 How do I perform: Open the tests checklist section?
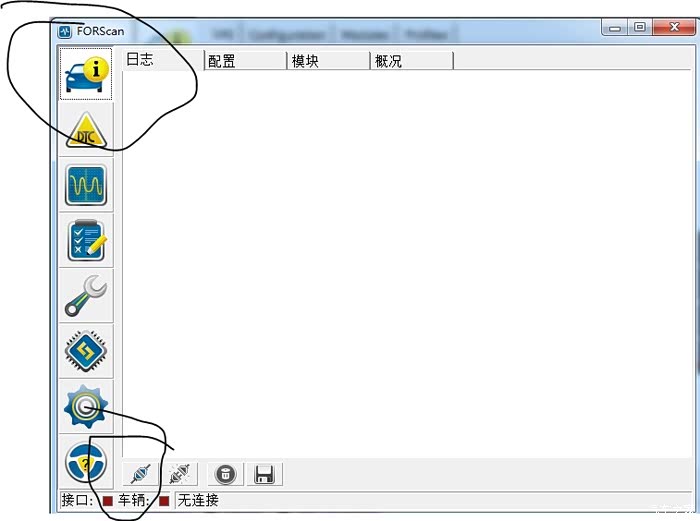click(86, 241)
